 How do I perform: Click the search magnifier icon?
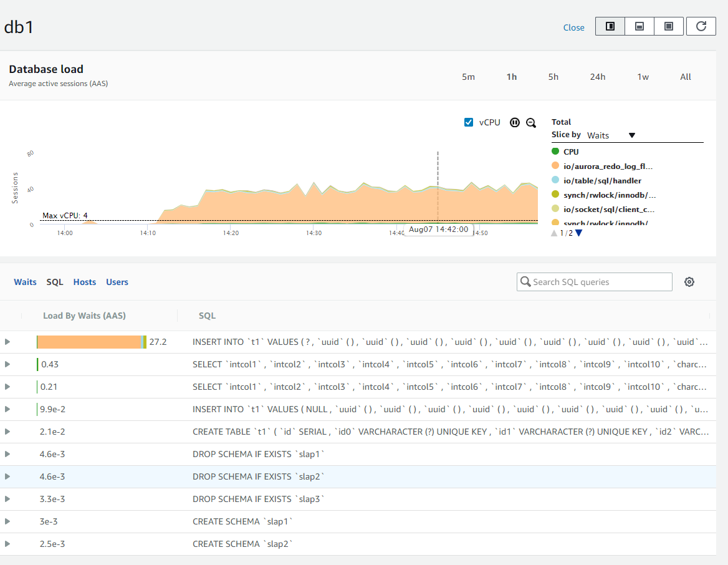525,282
